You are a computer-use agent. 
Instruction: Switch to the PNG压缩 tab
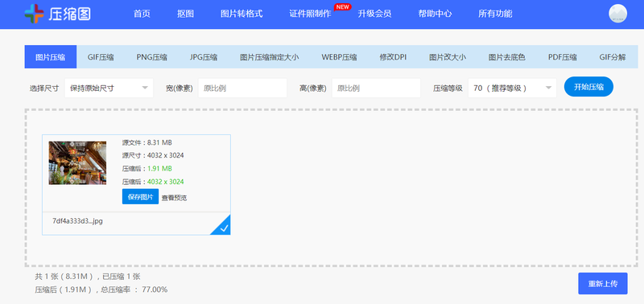152,57
